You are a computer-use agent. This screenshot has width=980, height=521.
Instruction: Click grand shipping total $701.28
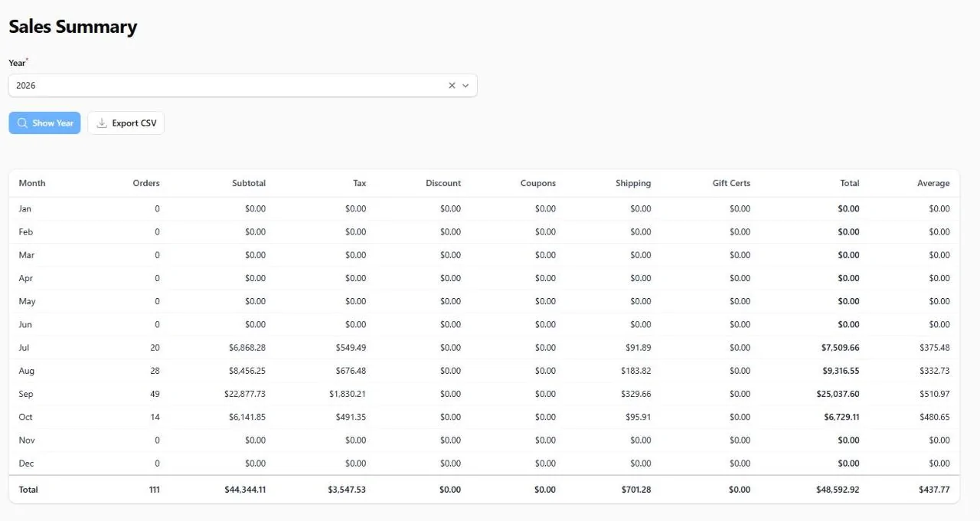pyautogui.click(x=636, y=490)
